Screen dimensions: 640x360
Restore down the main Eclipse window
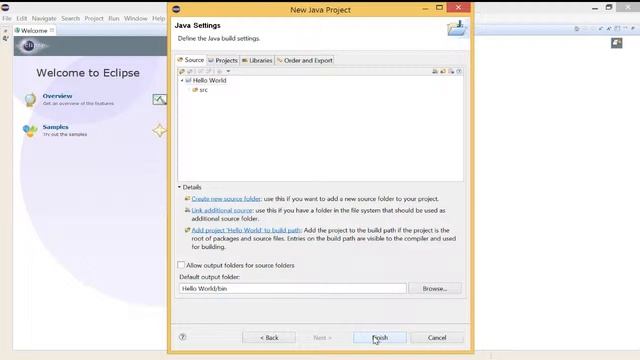[x=609, y=7]
